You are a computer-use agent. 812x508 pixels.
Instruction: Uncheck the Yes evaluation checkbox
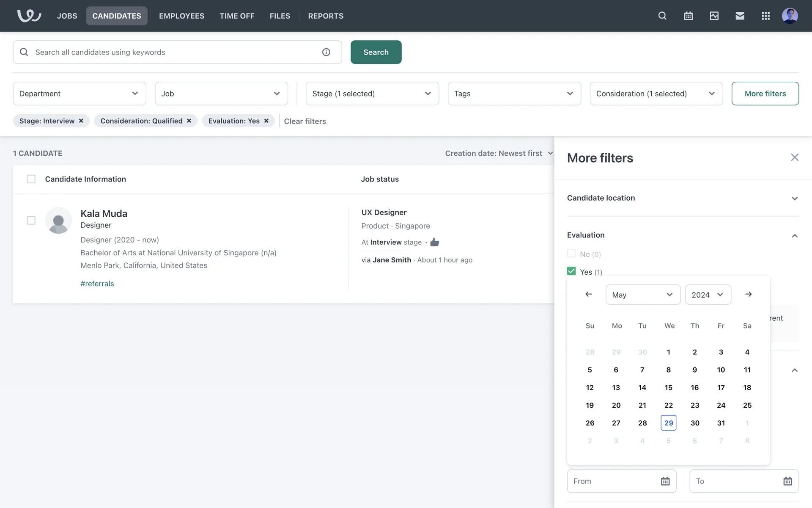click(x=571, y=271)
